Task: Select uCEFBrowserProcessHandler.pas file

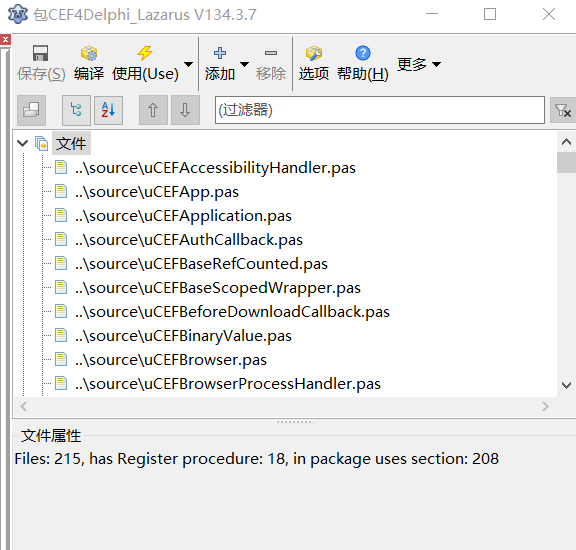Action: click(227, 384)
